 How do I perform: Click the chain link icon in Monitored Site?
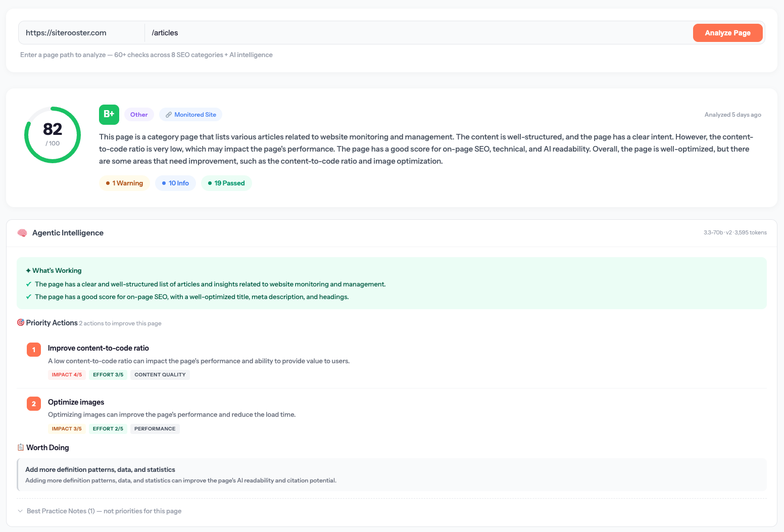click(x=169, y=114)
